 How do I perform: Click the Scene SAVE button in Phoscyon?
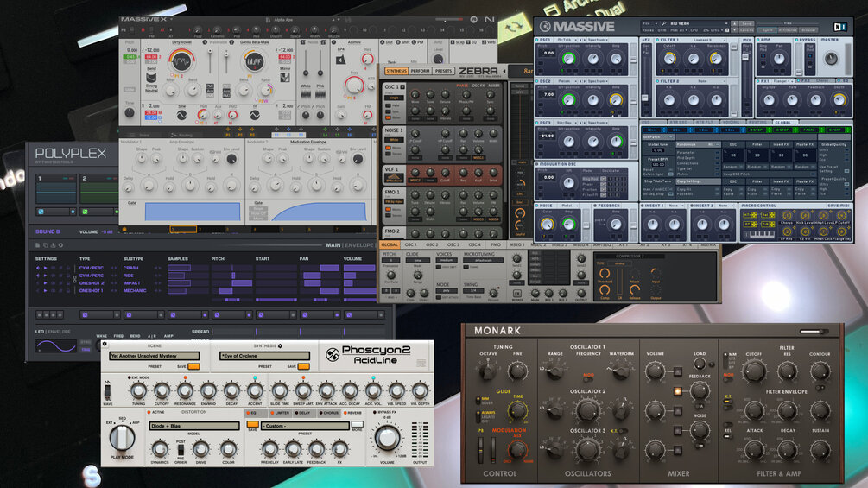[193, 366]
